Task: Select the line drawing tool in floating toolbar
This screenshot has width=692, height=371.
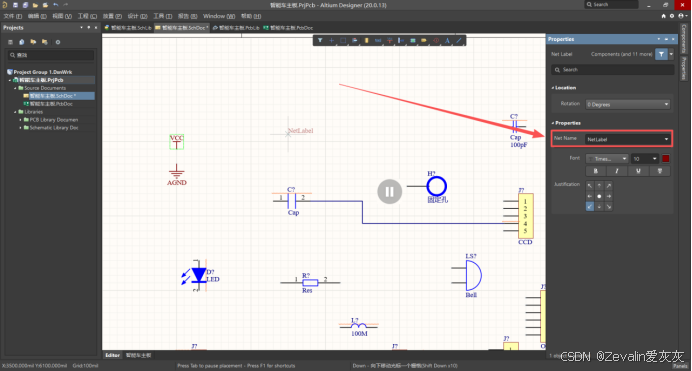Action: point(459,41)
